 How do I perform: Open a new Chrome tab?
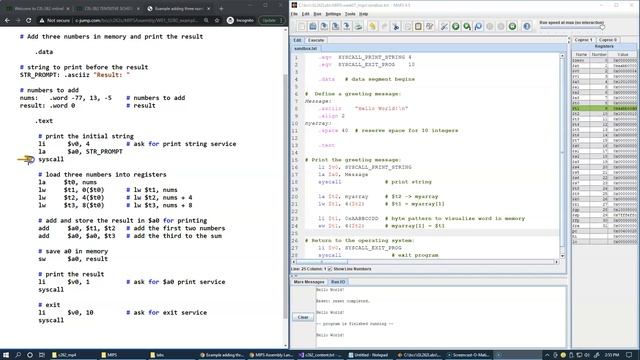[221, 8]
